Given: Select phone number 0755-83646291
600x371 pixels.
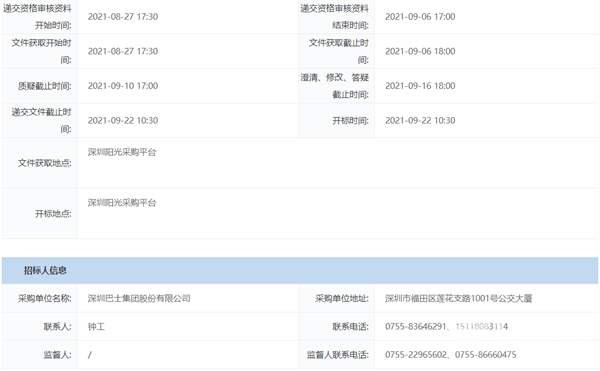Looking at the screenshot, I should click(416, 327).
